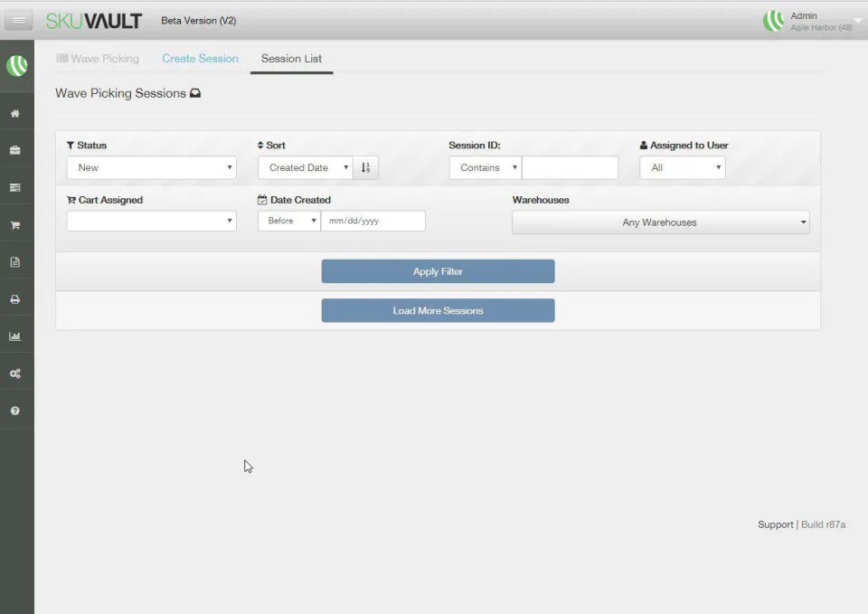This screenshot has height=614, width=868.
Task: Click the SkuVault leaf logo in sidebar
Action: [17, 65]
